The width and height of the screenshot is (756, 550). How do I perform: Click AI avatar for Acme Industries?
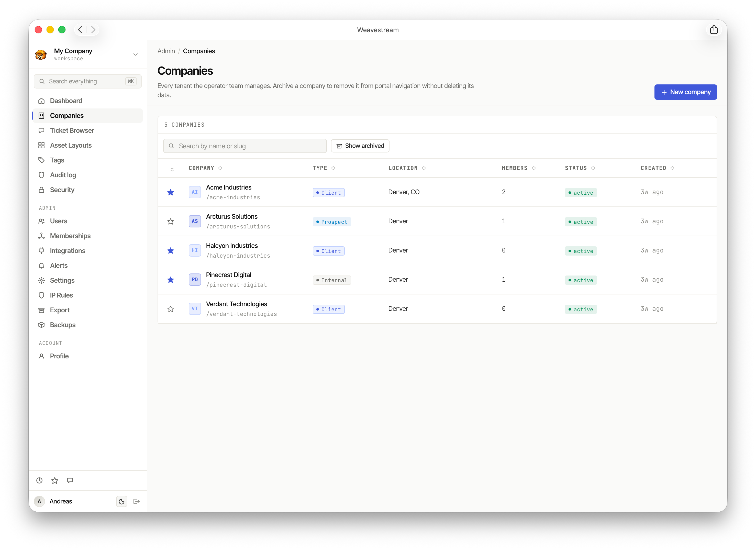pyautogui.click(x=195, y=192)
